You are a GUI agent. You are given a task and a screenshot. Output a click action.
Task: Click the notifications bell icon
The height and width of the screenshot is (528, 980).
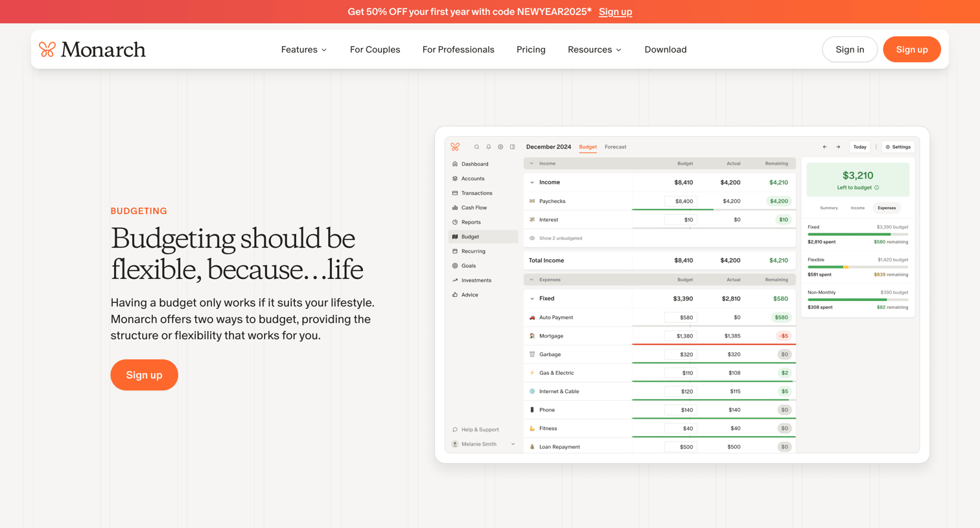(489, 147)
